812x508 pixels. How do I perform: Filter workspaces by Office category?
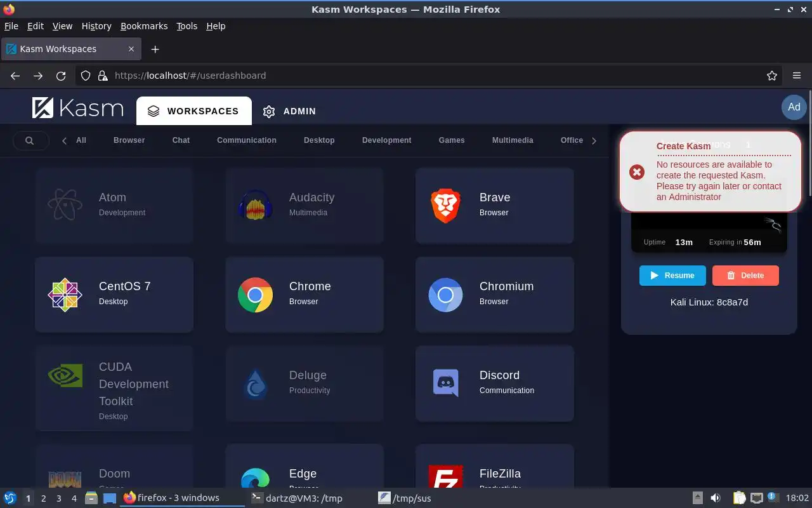(572, 140)
